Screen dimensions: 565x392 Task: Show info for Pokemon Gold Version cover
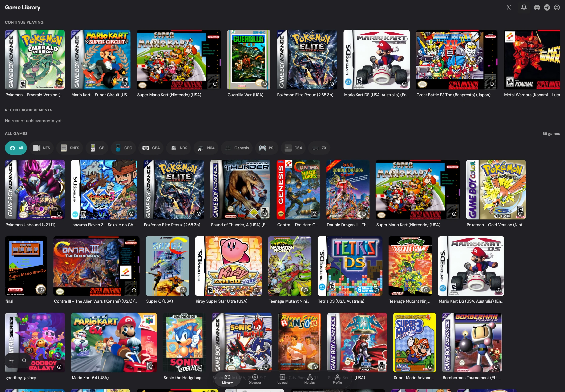pyautogui.click(x=520, y=214)
